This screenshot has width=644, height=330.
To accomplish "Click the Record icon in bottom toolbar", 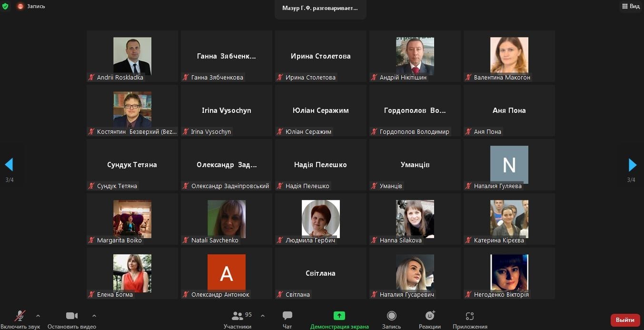I will pyautogui.click(x=391, y=316).
